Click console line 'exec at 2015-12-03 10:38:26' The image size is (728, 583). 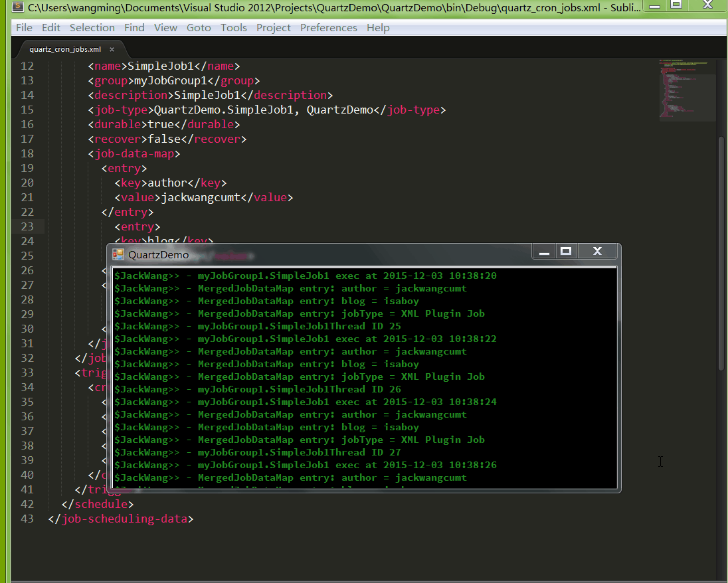[306, 465]
